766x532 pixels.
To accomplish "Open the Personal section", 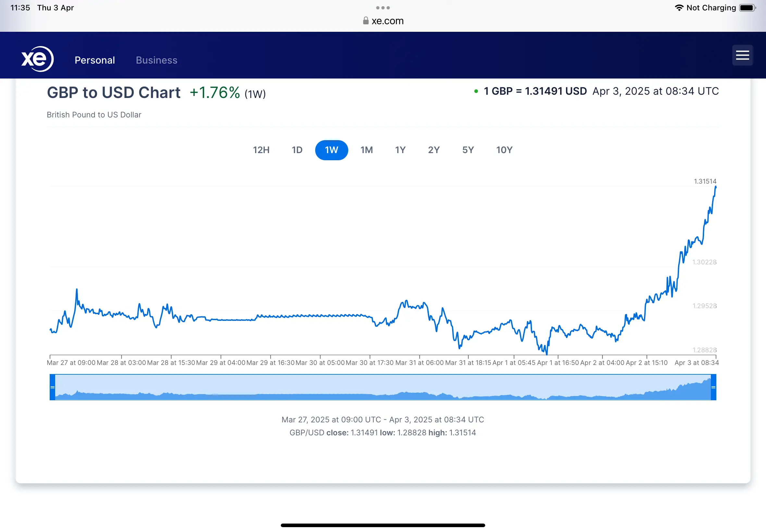I will (95, 60).
